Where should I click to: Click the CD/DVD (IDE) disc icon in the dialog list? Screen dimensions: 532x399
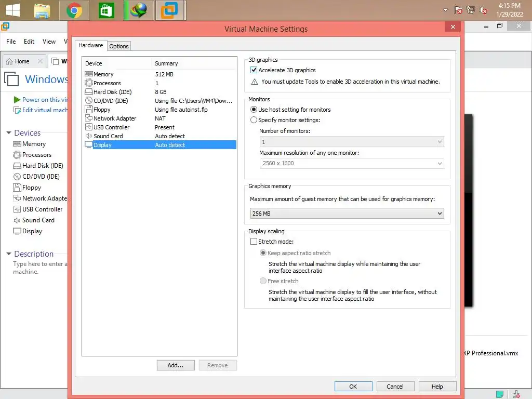[x=88, y=100]
